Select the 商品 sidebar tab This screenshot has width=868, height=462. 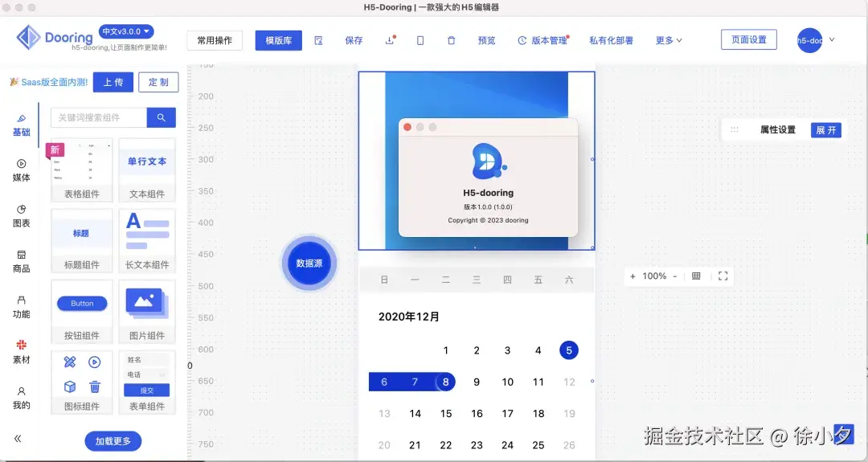[x=21, y=262]
